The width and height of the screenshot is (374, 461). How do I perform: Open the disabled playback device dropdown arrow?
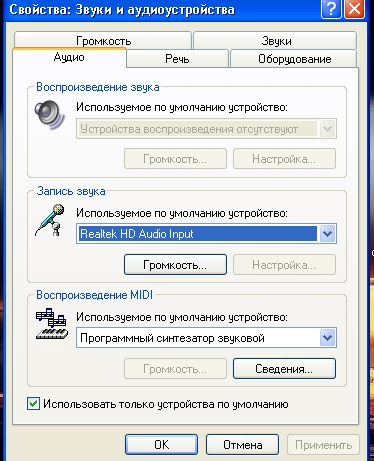(x=328, y=129)
